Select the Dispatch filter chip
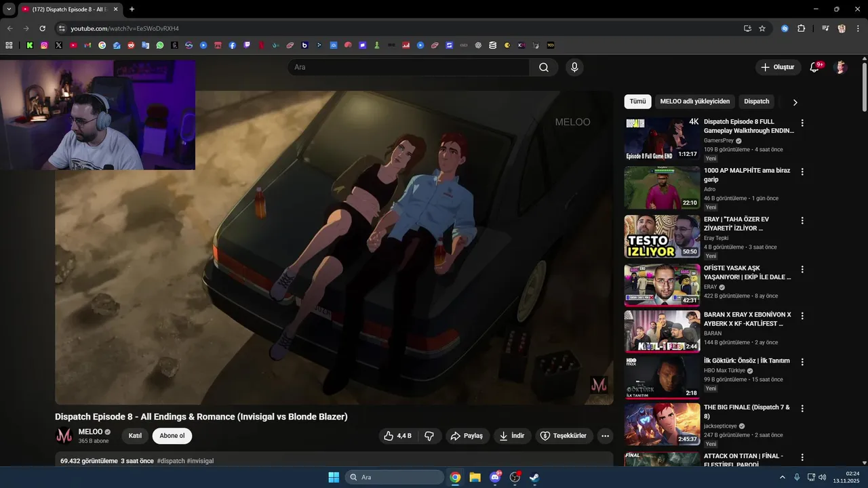This screenshot has width=868, height=488. (x=757, y=102)
